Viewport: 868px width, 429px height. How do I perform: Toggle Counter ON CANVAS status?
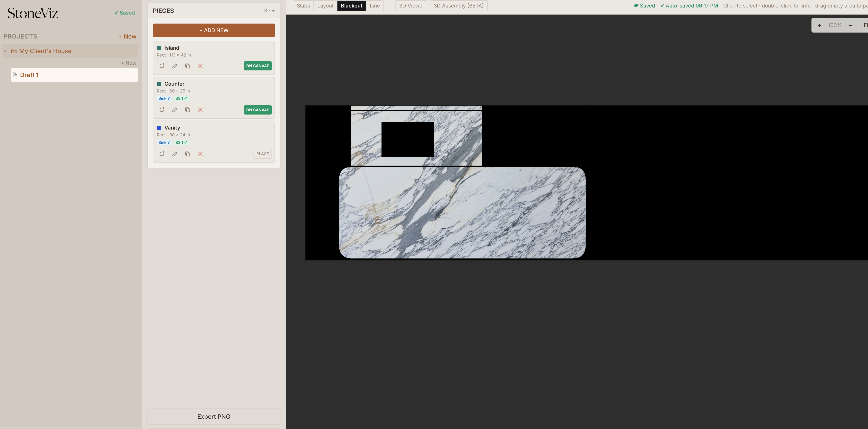coord(257,110)
